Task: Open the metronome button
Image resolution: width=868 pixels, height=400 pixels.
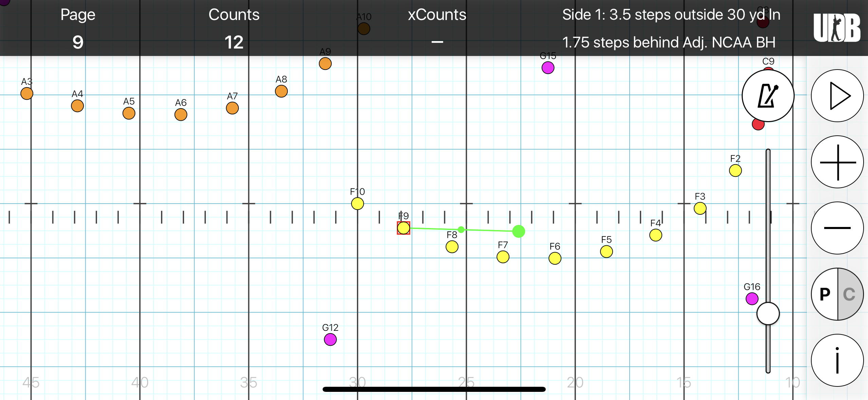Action: point(768,96)
